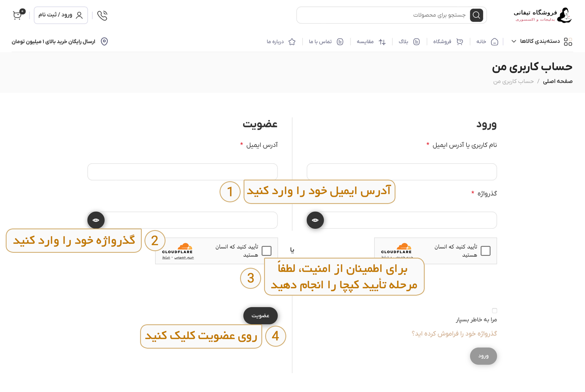Click the username field under ورود
Screen dimensions: 585x392
[x=402, y=171]
